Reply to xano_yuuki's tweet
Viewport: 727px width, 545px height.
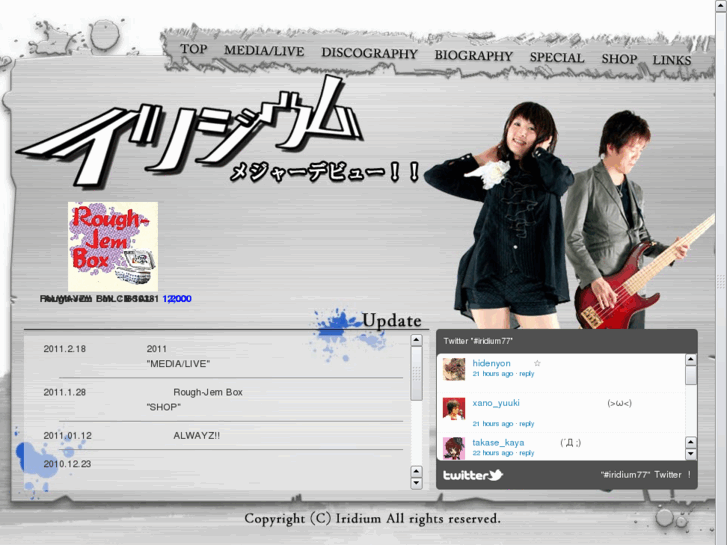527,424
